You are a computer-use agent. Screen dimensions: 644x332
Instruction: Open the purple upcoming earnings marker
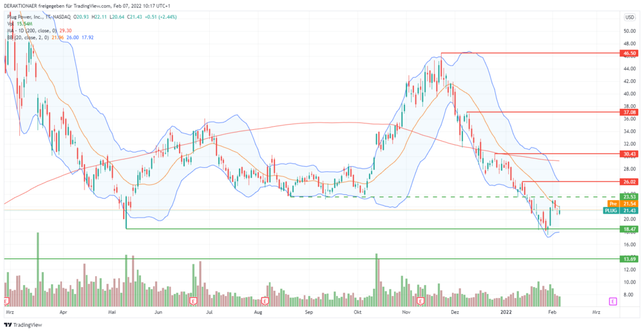(x=613, y=302)
